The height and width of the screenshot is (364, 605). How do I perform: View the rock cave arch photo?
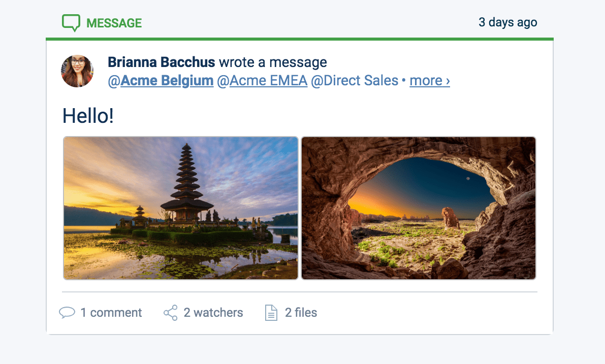[x=419, y=208]
